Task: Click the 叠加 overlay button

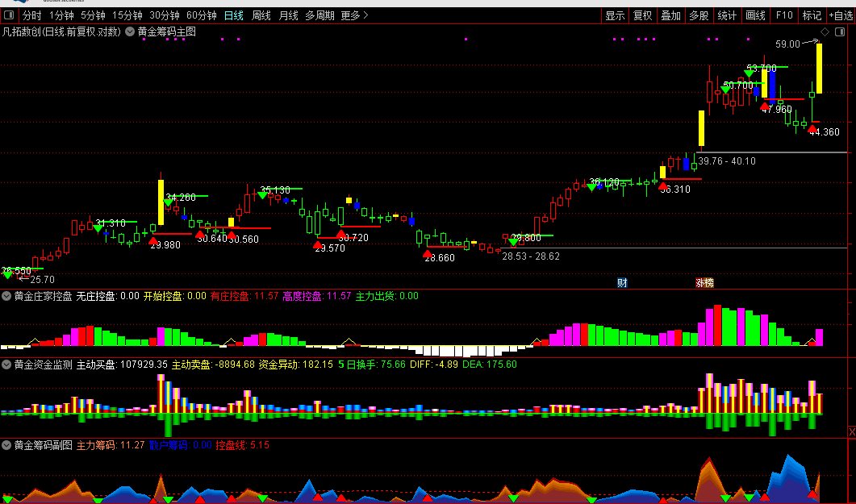Action: click(670, 15)
